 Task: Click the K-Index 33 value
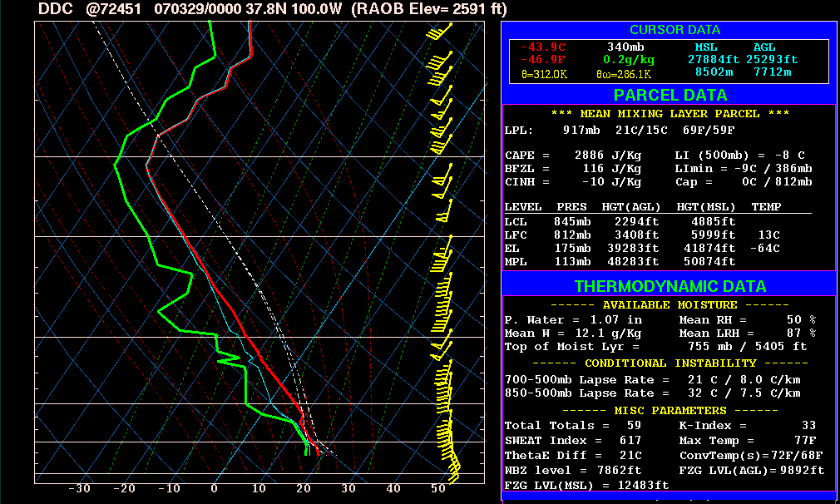809,426
